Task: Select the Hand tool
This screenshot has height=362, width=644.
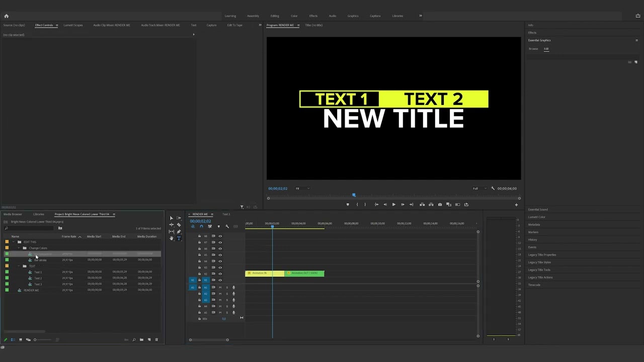Action: [x=171, y=238]
